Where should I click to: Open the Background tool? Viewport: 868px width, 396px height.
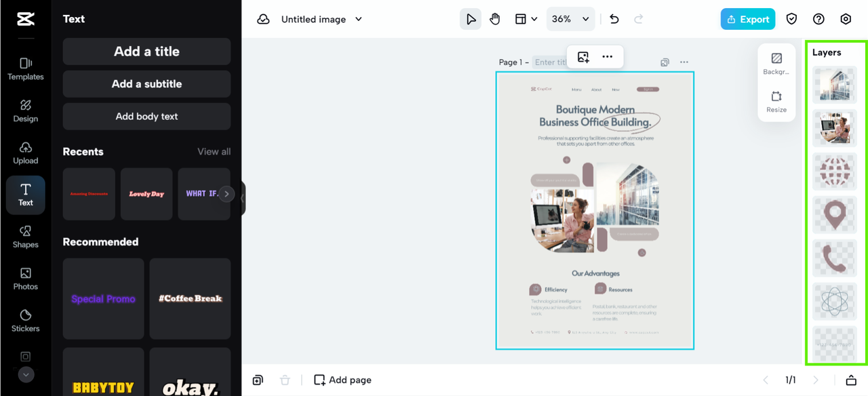(x=776, y=64)
